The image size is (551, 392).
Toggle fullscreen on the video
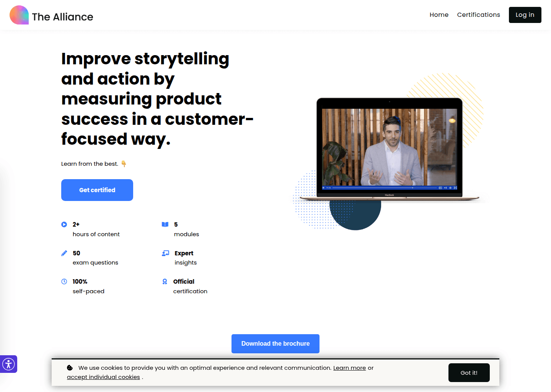(x=455, y=188)
